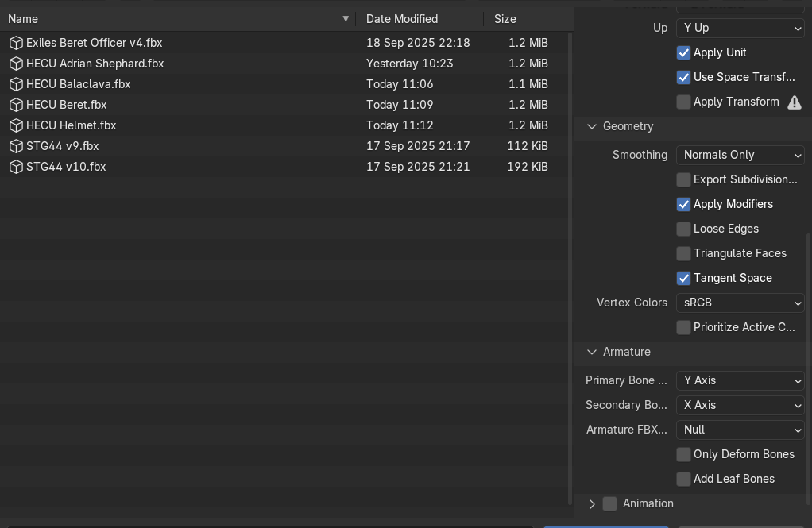Select HECU Balaclava.fbx file name
Viewport: 812px width, 528px height.
(x=78, y=84)
